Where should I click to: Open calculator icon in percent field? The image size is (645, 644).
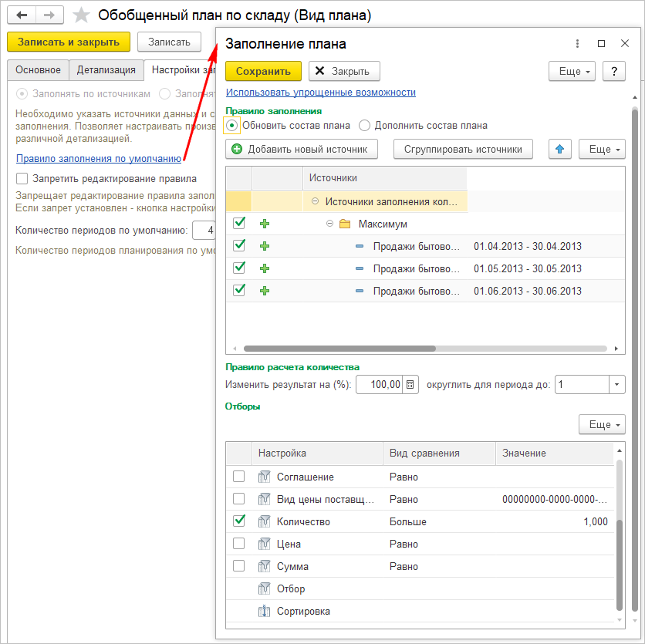click(x=410, y=384)
